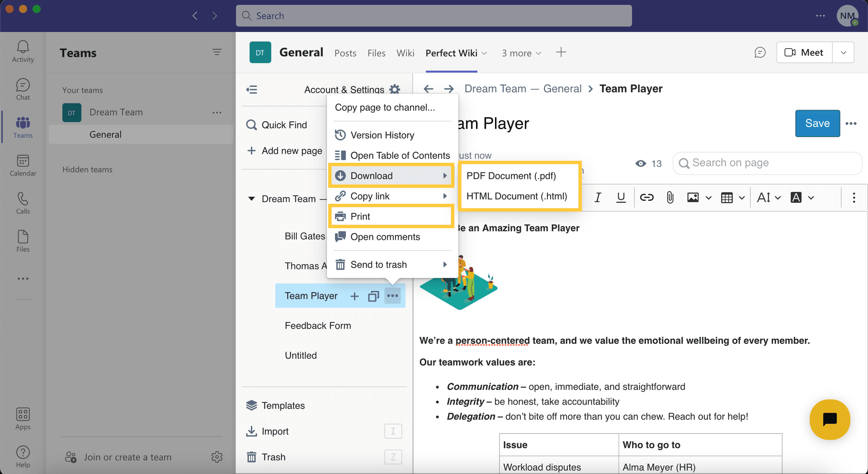
Task: Open the Account & Settings gear icon
Action: point(395,89)
